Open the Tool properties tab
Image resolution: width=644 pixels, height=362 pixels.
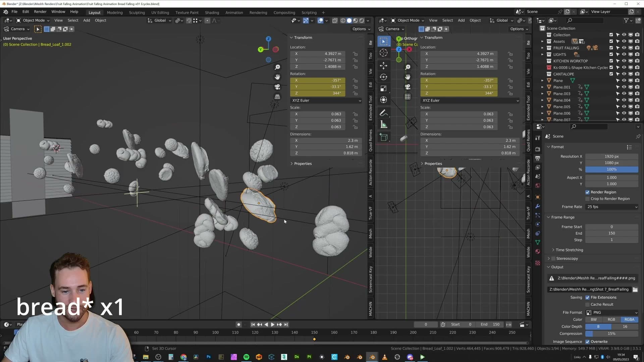(x=538, y=138)
